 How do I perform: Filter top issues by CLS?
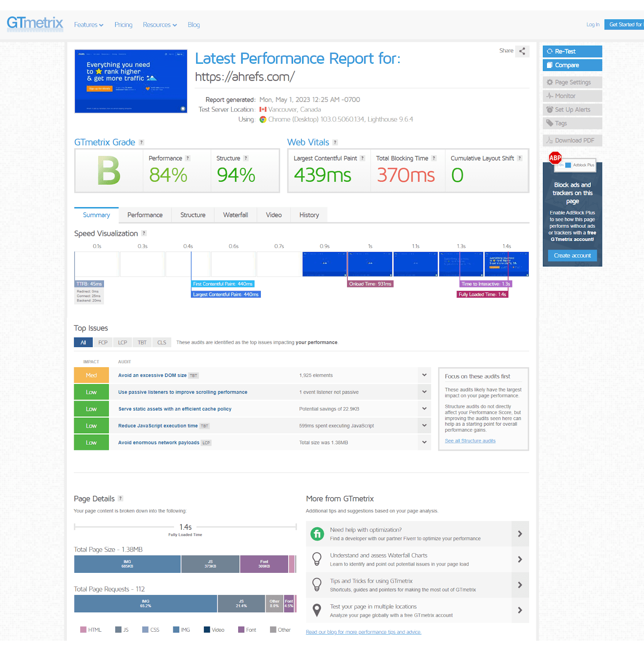tap(162, 342)
